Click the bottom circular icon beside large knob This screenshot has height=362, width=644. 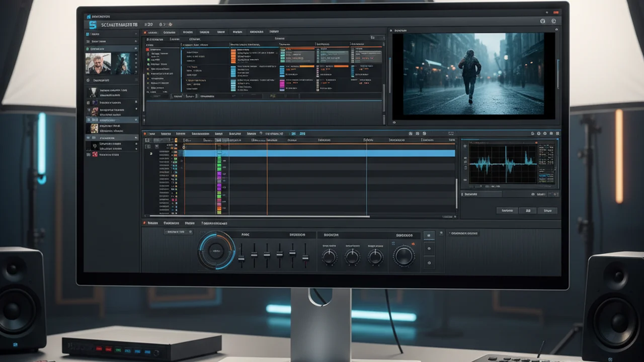pyautogui.click(x=429, y=262)
